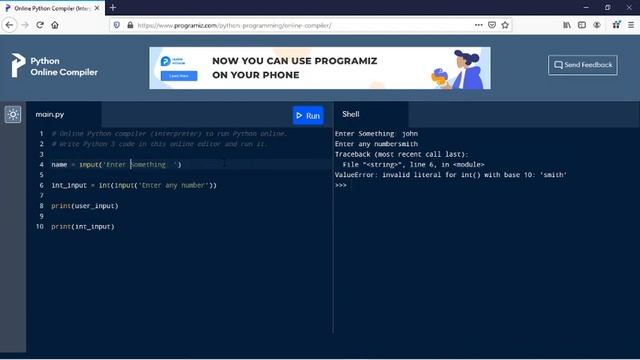
Task: Bookmark this page with the star
Action: point(505,25)
